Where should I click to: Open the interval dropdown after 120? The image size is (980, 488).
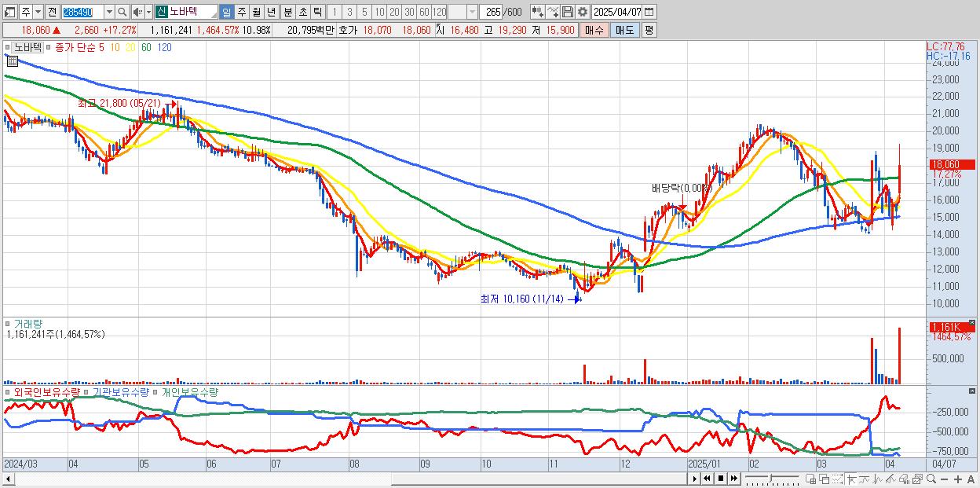pyautogui.click(x=472, y=13)
